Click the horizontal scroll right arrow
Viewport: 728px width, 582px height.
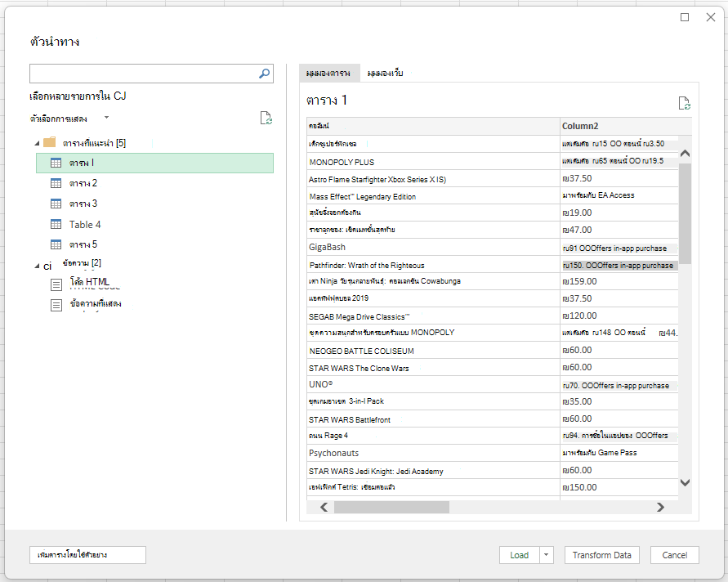point(660,508)
